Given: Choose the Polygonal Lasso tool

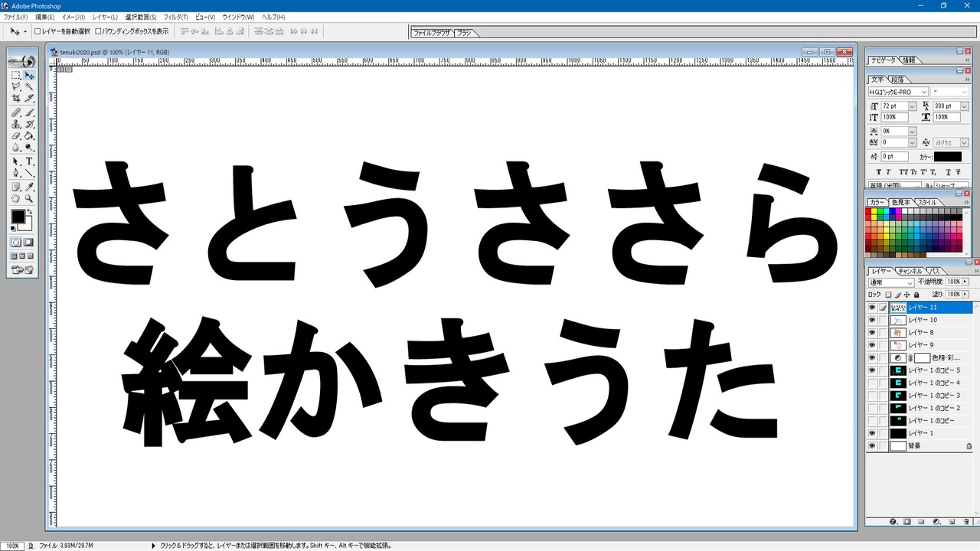Looking at the screenshot, I should [x=16, y=86].
